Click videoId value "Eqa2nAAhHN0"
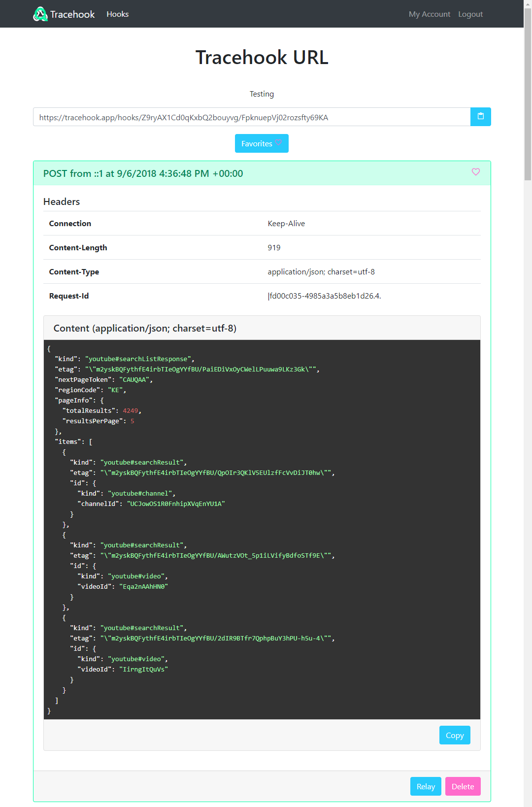This screenshot has width=532, height=807. coord(144,587)
